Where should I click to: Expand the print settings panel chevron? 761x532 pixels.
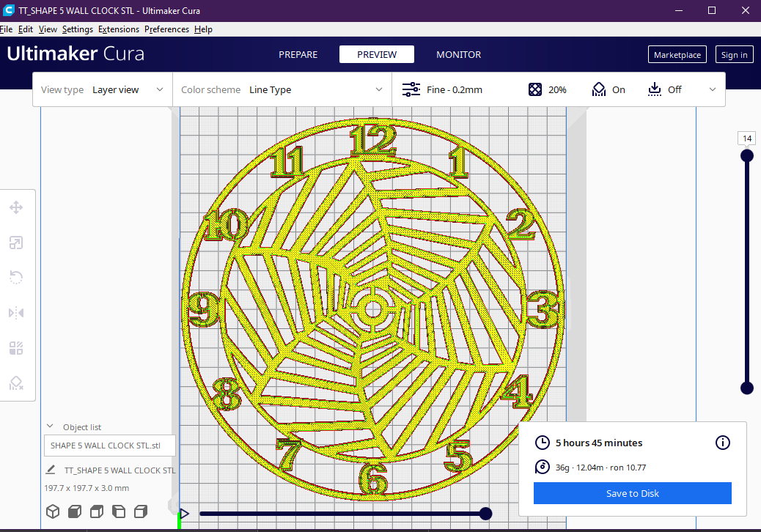(713, 89)
